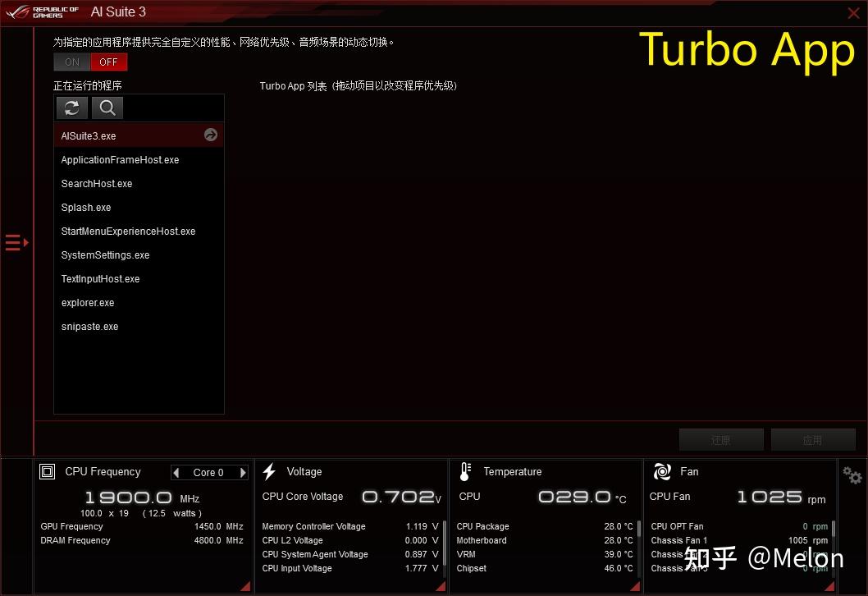The height and width of the screenshot is (596, 868).
Task: Click CPU Input Voltage row
Action: pos(349,568)
